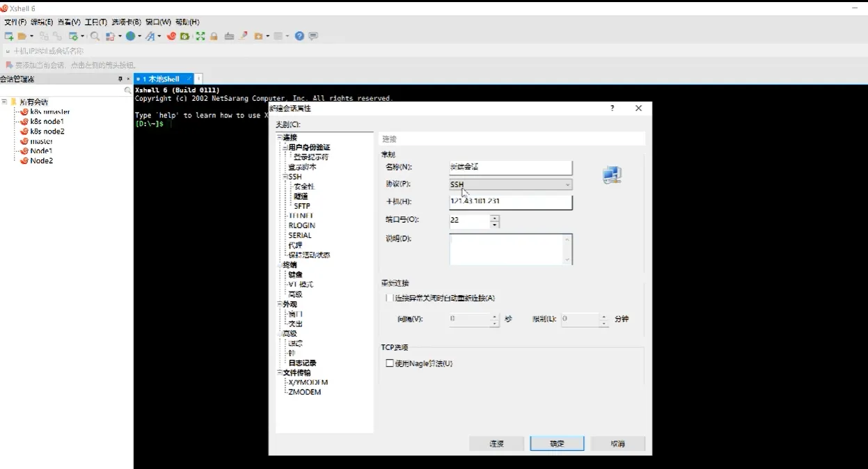Viewport: 868px width, 469px height.
Task: Launch Xftp with the red swirl icon
Action: click(x=171, y=36)
